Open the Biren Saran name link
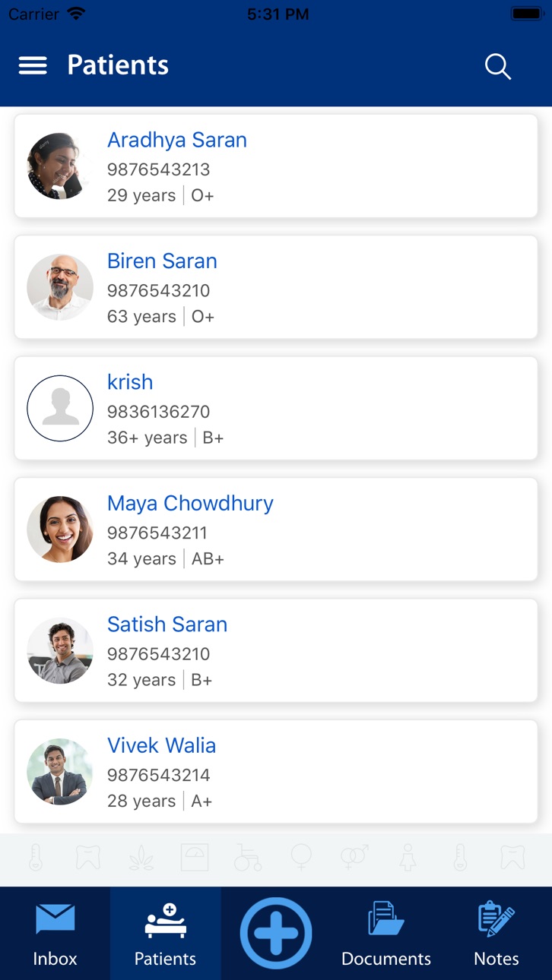The width and height of the screenshot is (552, 980). pos(162,261)
